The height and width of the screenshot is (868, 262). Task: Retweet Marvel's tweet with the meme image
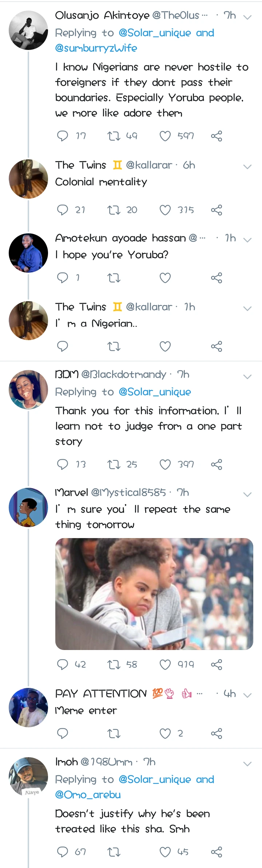(114, 665)
